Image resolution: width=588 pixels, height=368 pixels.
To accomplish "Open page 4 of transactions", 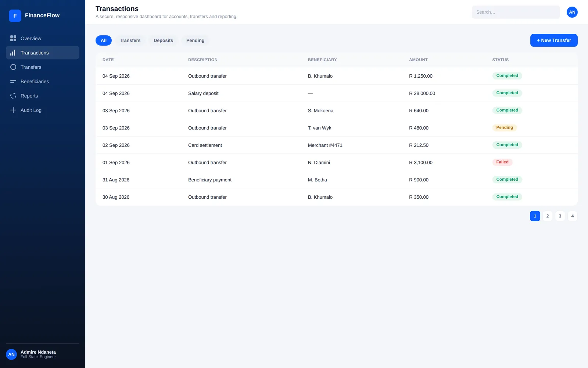I will (x=573, y=216).
